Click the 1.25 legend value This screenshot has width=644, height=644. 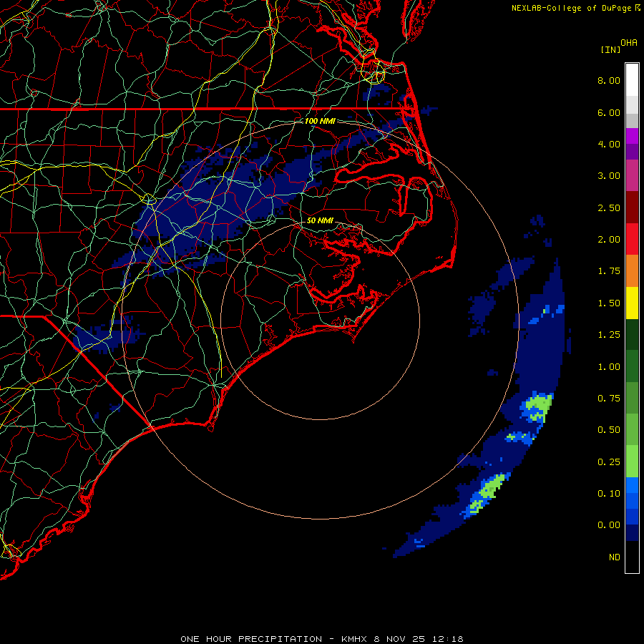click(x=609, y=335)
